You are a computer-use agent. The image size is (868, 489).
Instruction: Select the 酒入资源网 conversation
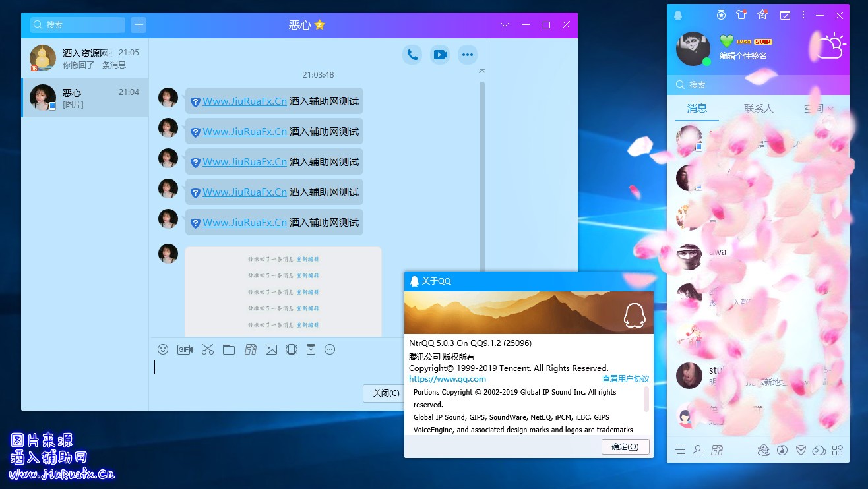(x=85, y=58)
